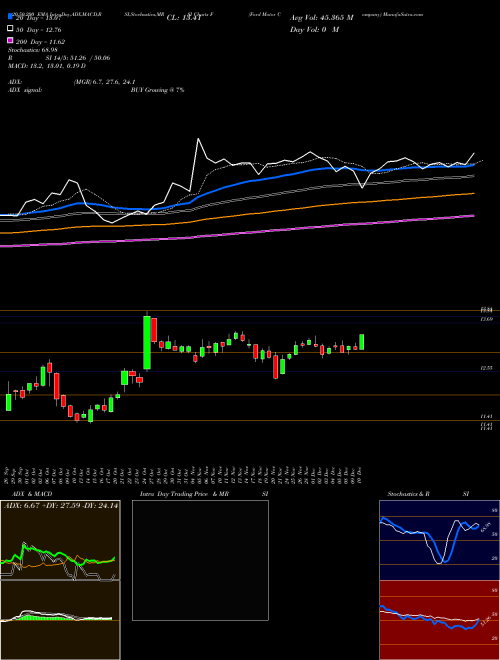Click the white price line spike peak
Viewport: 500px width, 660px height.
pyautogui.click(x=198, y=139)
